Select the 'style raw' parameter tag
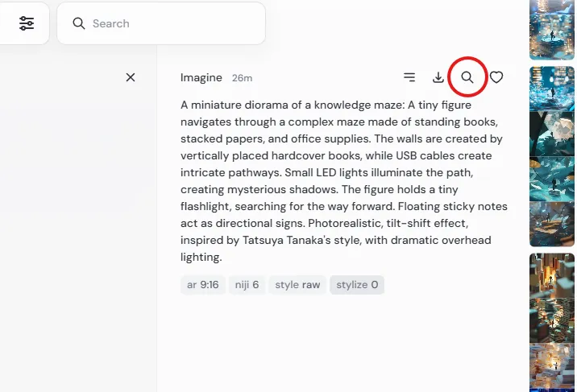 (297, 285)
